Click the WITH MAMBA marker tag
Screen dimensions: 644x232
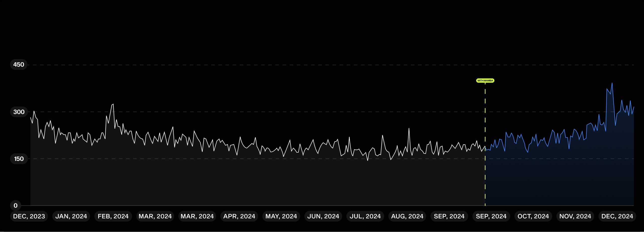click(x=485, y=81)
